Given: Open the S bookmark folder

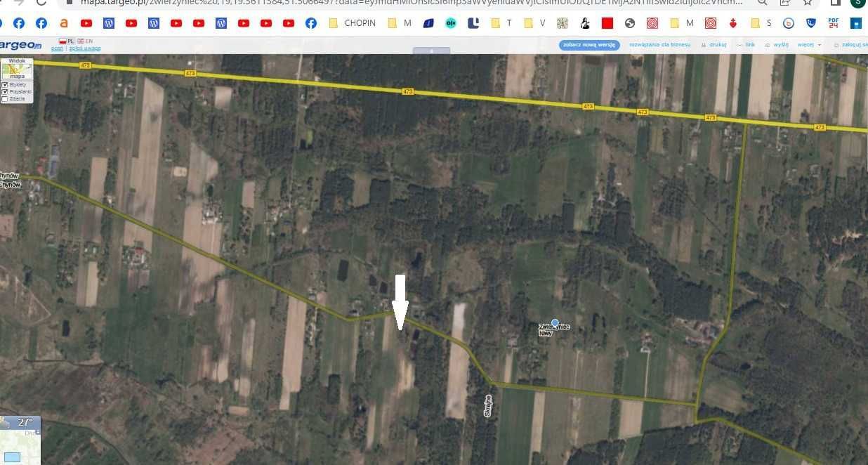Looking at the screenshot, I should click(761, 23).
